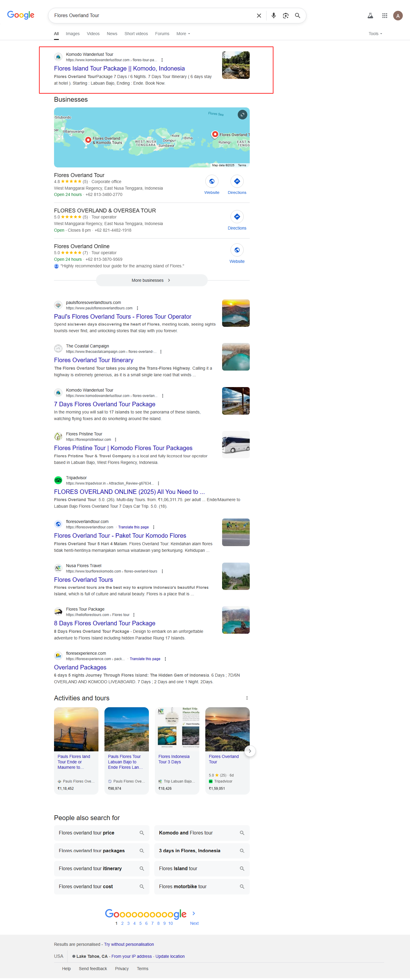
Task: Open the Google apps grid
Action: coord(384,16)
